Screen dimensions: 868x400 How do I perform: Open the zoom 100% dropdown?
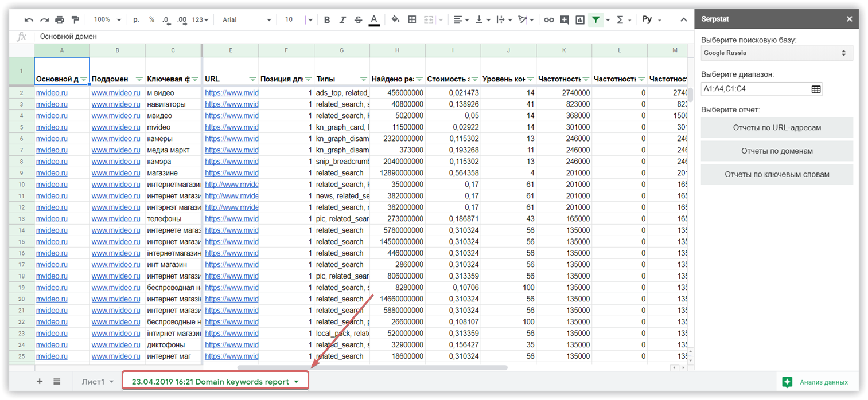tap(107, 19)
